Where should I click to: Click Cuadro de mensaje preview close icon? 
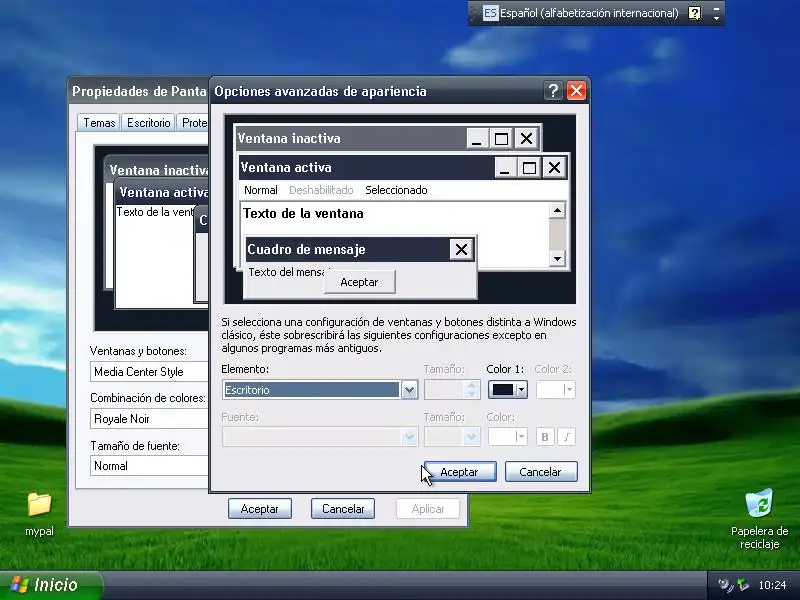461,249
